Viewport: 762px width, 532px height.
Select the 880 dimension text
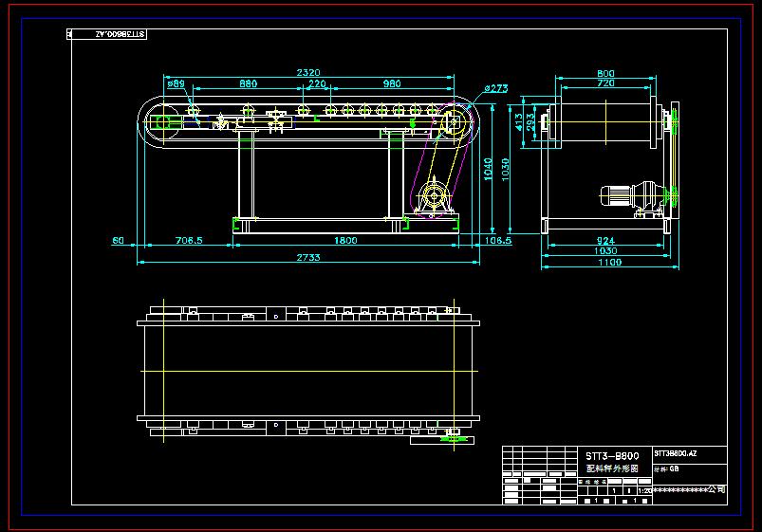click(x=248, y=84)
